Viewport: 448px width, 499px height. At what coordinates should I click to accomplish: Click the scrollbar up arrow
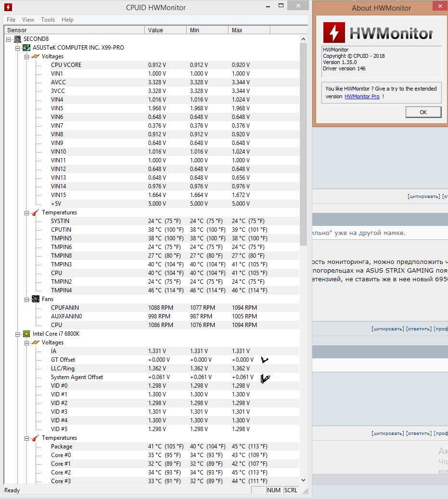(x=303, y=39)
